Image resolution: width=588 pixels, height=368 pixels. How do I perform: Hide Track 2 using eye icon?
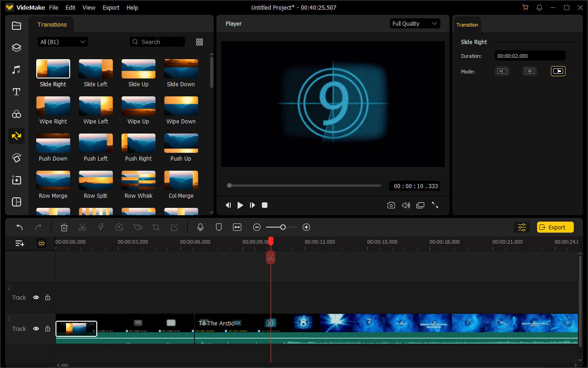tap(36, 297)
